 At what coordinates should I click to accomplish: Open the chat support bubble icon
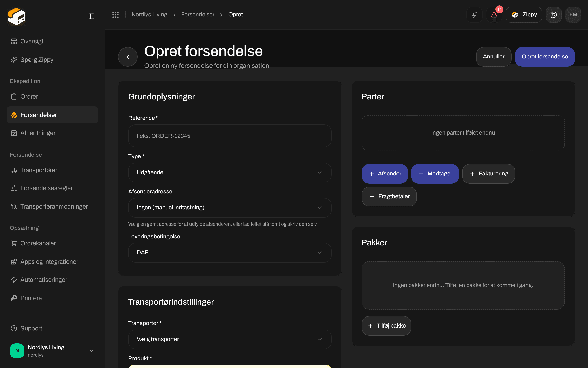point(553,15)
